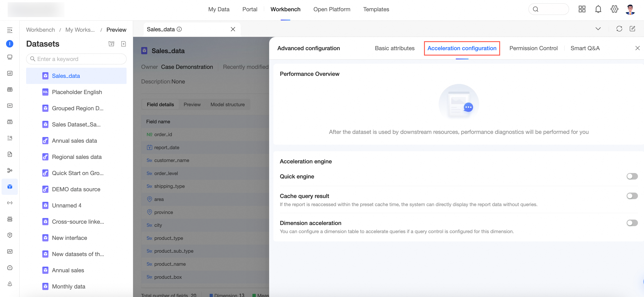Turn on Cache query result switch
Screen dimensions: 644x297
click(x=632, y=196)
